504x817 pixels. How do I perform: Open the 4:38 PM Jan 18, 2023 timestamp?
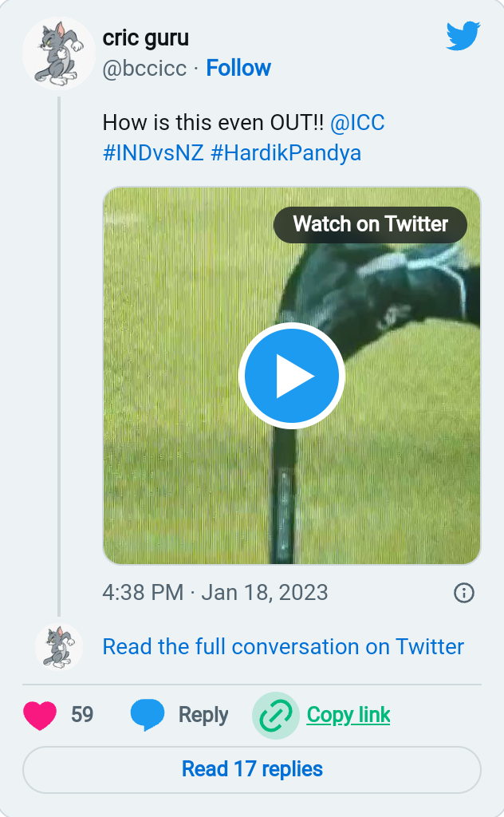pos(215,593)
